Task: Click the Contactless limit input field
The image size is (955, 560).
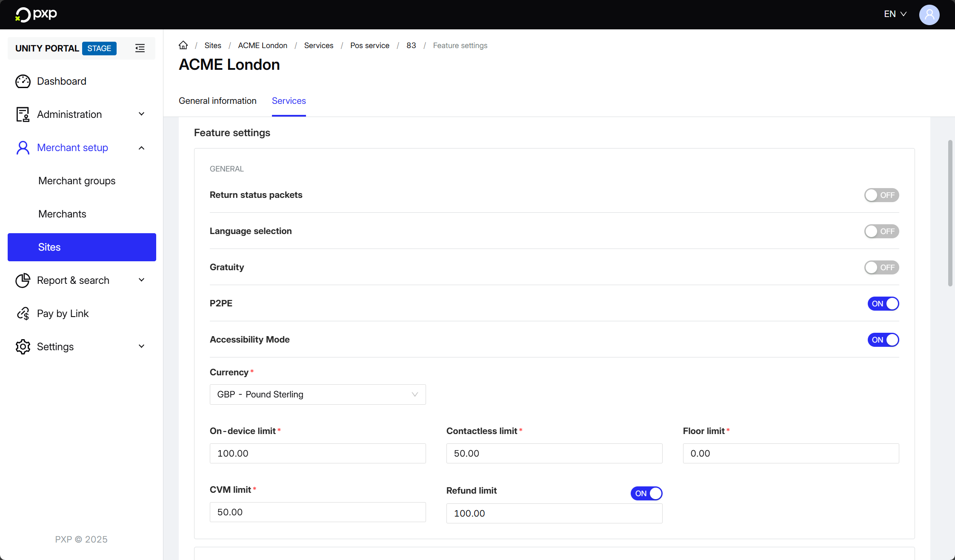Action: (x=554, y=454)
